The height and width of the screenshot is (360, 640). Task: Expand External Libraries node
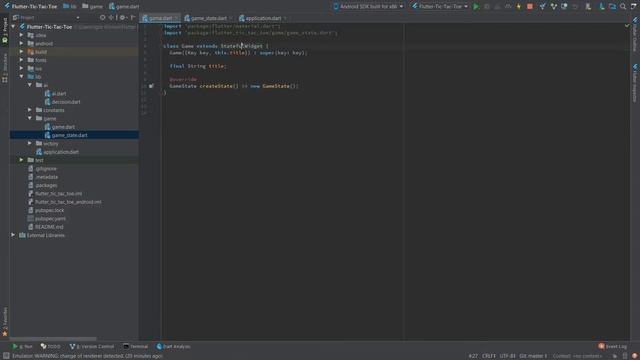click(13, 235)
